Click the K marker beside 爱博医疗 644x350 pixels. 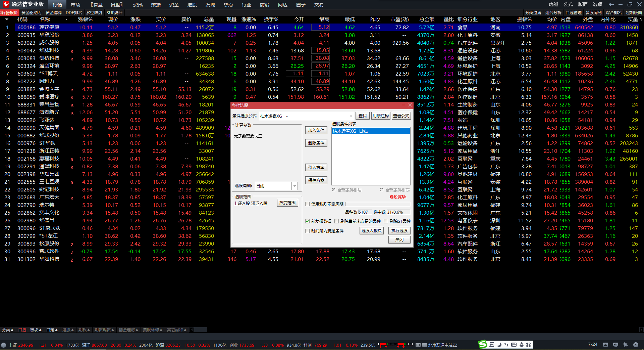[x=72, y=98]
